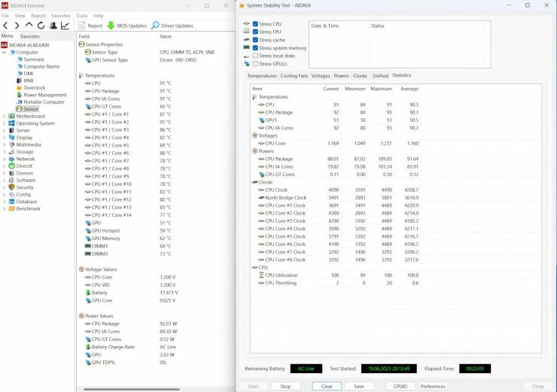
Task: Open the Tools menu
Action: pos(81,16)
